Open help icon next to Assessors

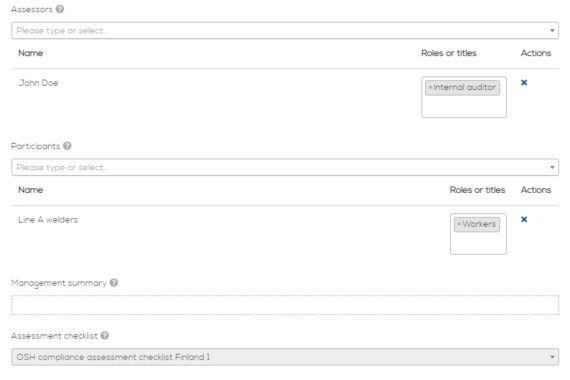pos(60,9)
